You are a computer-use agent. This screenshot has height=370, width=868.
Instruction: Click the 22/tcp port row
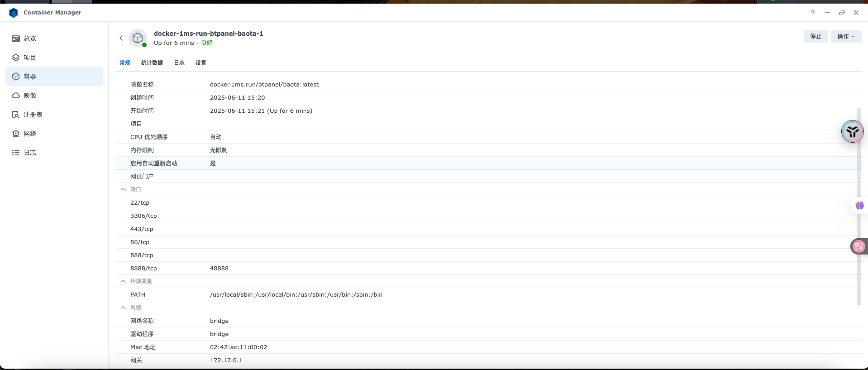(488, 203)
